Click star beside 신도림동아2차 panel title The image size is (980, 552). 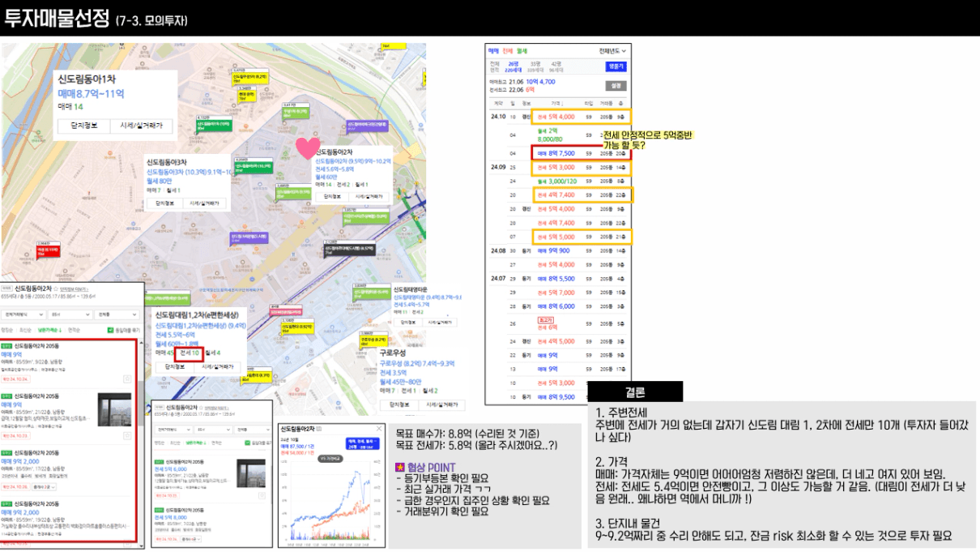54,288
